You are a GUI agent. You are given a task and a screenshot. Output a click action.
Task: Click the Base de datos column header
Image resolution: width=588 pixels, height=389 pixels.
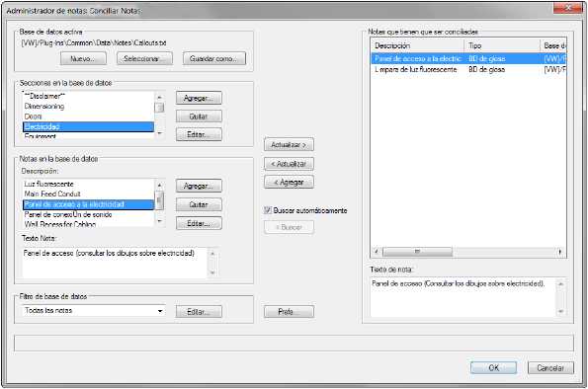pyautogui.click(x=553, y=45)
